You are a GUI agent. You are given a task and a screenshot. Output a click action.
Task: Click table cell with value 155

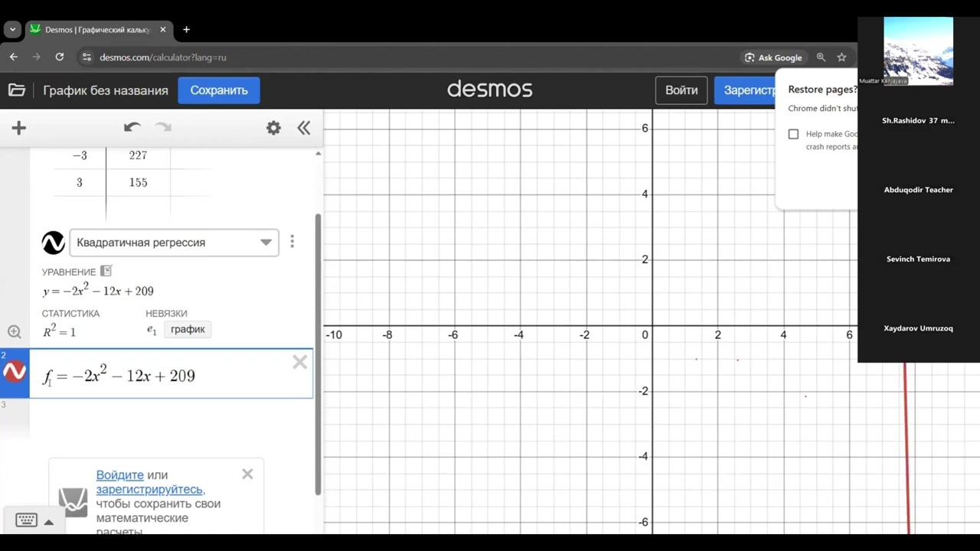click(139, 183)
